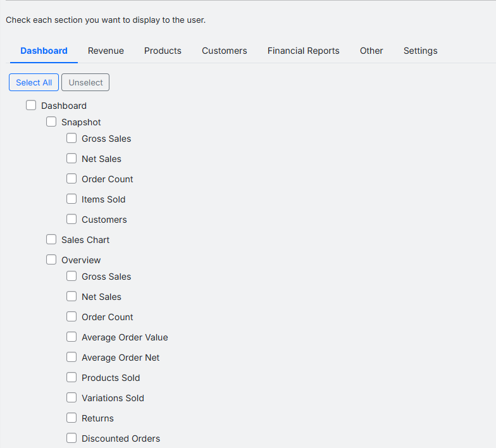Tick Average Order Value checkbox

pos(71,337)
